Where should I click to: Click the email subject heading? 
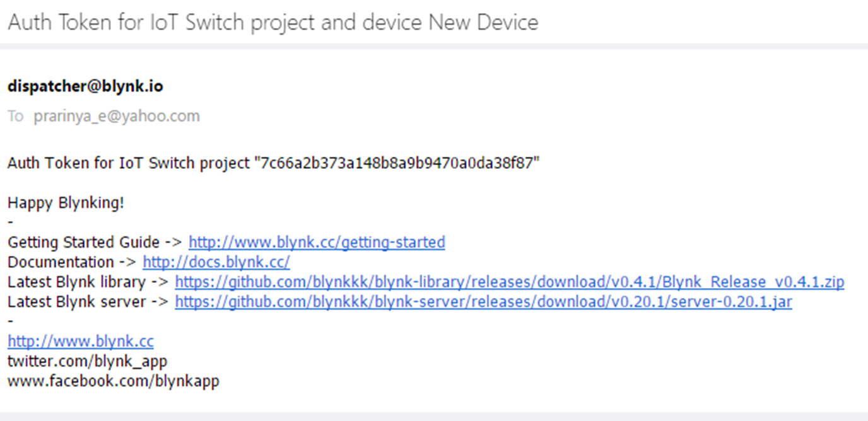pyautogui.click(x=273, y=23)
